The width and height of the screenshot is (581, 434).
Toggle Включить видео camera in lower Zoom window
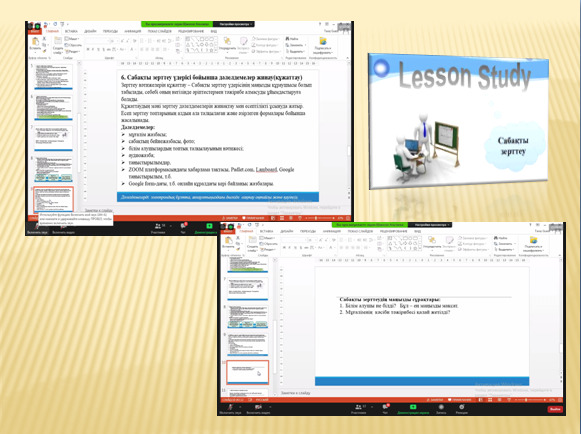coord(258,407)
